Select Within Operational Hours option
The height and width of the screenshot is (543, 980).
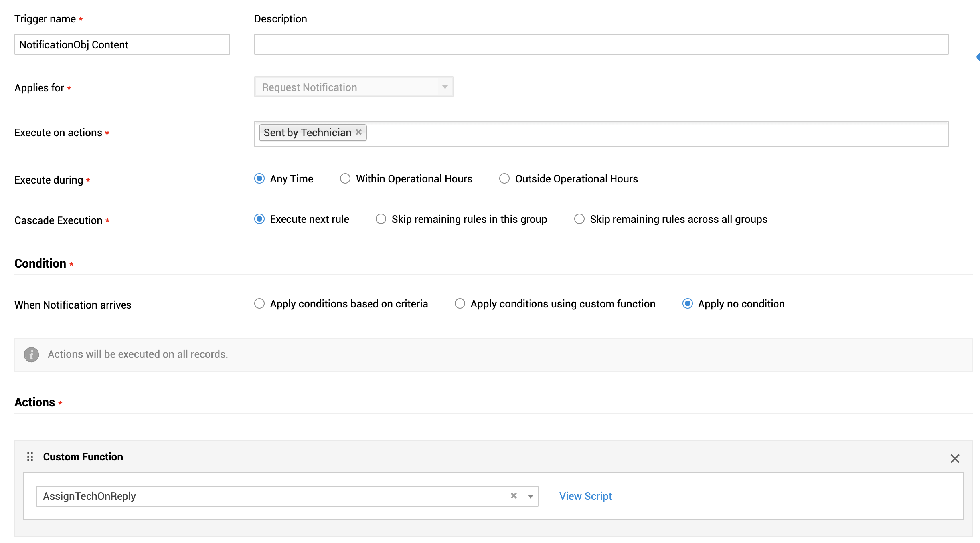[x=345, y=179]
